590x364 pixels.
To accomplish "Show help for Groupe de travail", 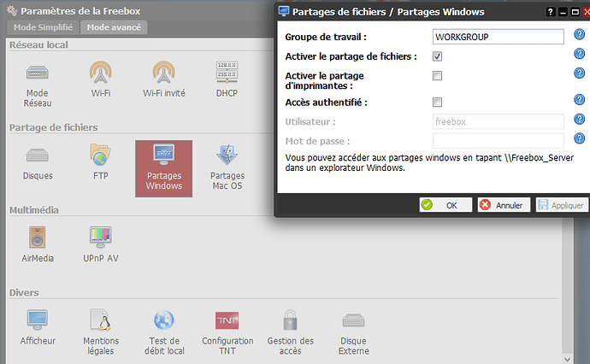I will 579,34.
